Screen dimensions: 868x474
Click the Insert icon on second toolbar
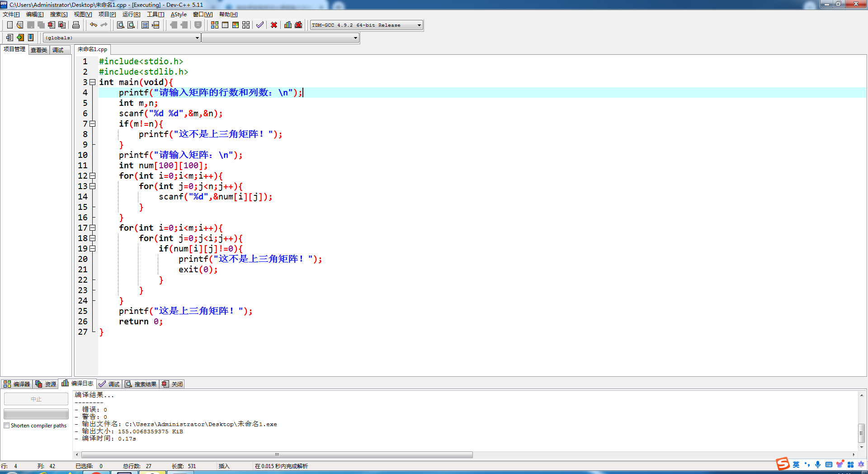click(x=9, y=38)
